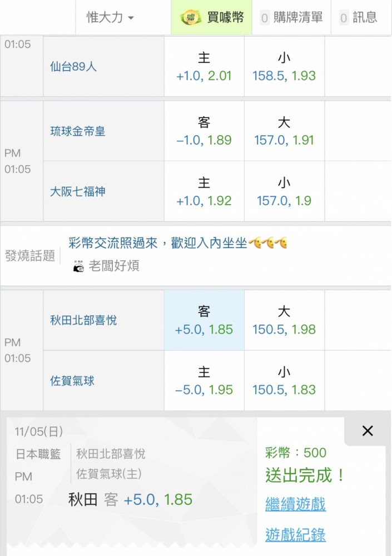Open 仙台89人 team link
The height and width of the screenshot is (556, 392).
[73, 67]
